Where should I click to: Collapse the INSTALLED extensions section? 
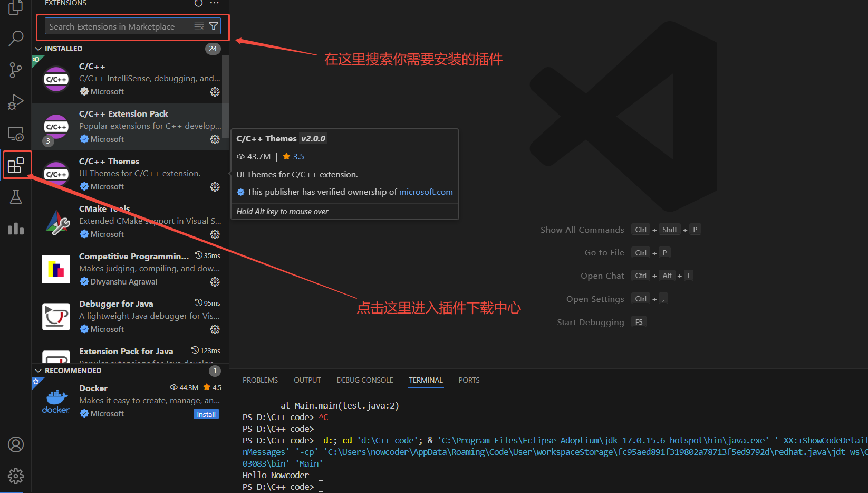[x=38, y=48]
